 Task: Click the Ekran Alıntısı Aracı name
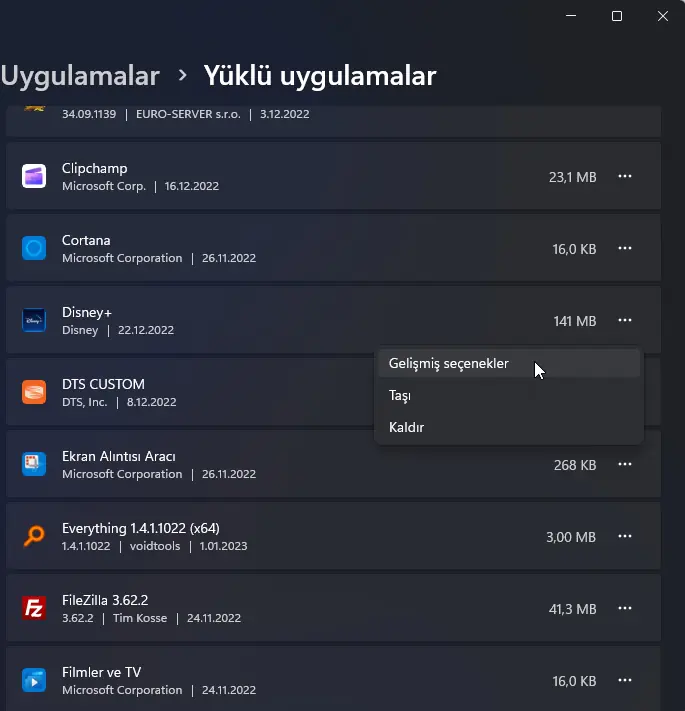(x=119, y=456)
